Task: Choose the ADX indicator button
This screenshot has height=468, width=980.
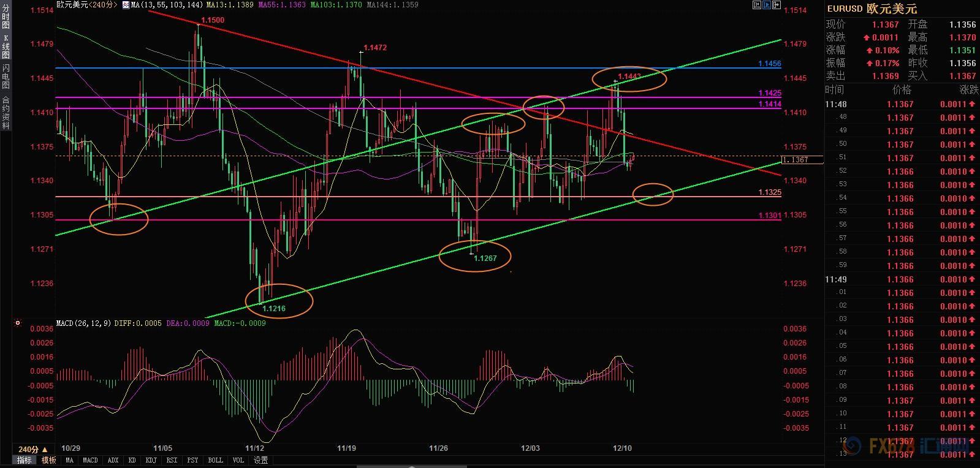Action: [x=113, y=460]
